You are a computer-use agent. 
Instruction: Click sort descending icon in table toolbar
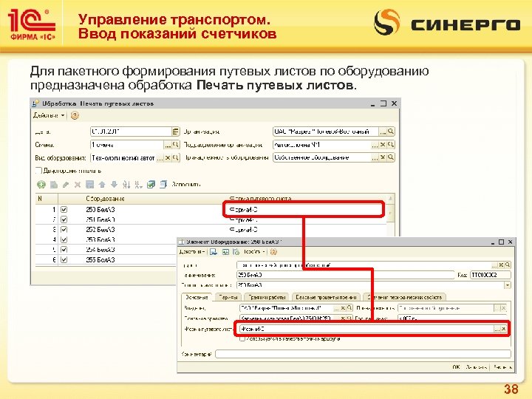point(138,185)
